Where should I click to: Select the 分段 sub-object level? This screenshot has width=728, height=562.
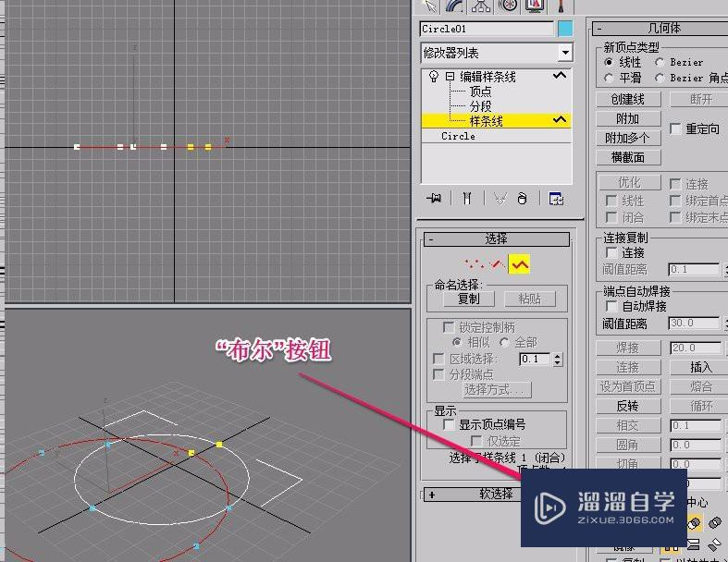[x=480, y=106]
